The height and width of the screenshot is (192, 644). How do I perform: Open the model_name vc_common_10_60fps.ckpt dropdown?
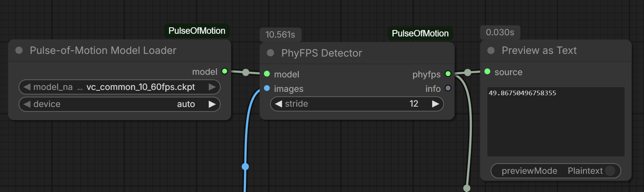pos(119,87)
